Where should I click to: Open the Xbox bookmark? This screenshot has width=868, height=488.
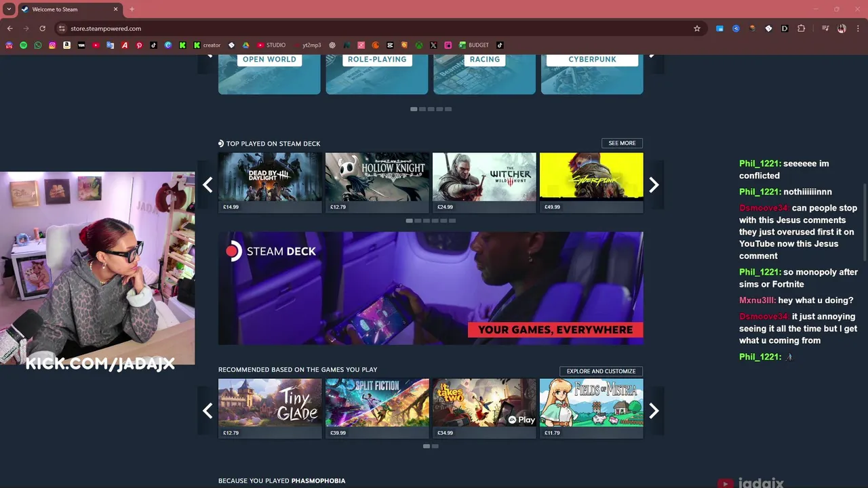click(419, 45)
